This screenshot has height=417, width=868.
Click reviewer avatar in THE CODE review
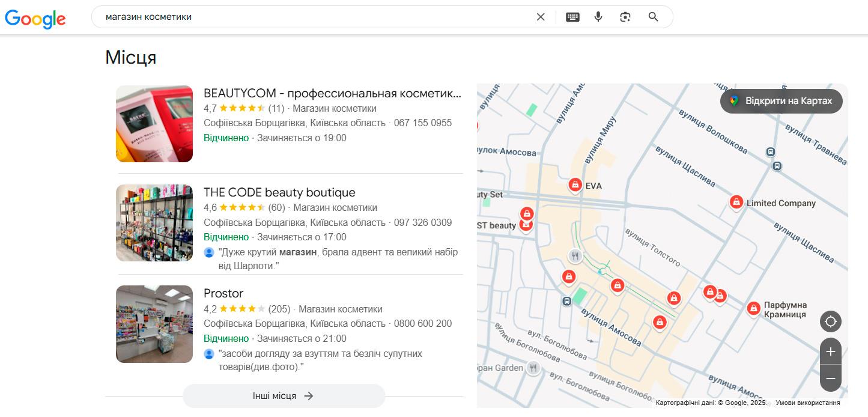209,252
